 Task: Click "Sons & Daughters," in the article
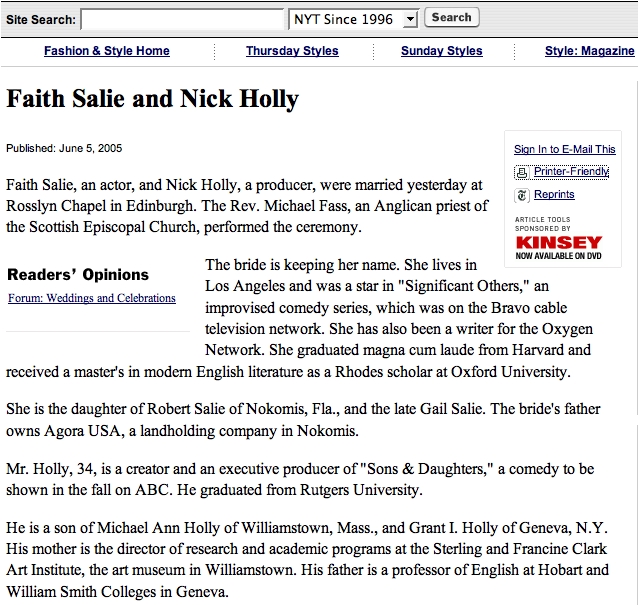click(x=426, y=469)
